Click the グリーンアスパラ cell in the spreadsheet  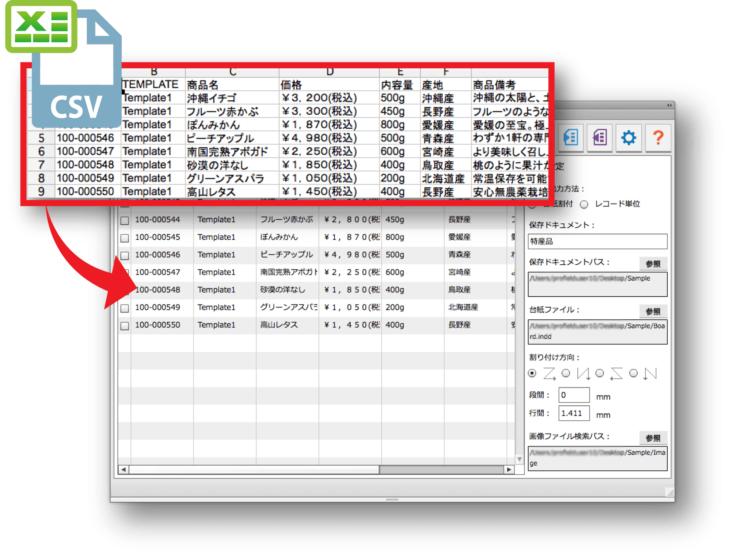pyautogui.click(x=232, y=178)
